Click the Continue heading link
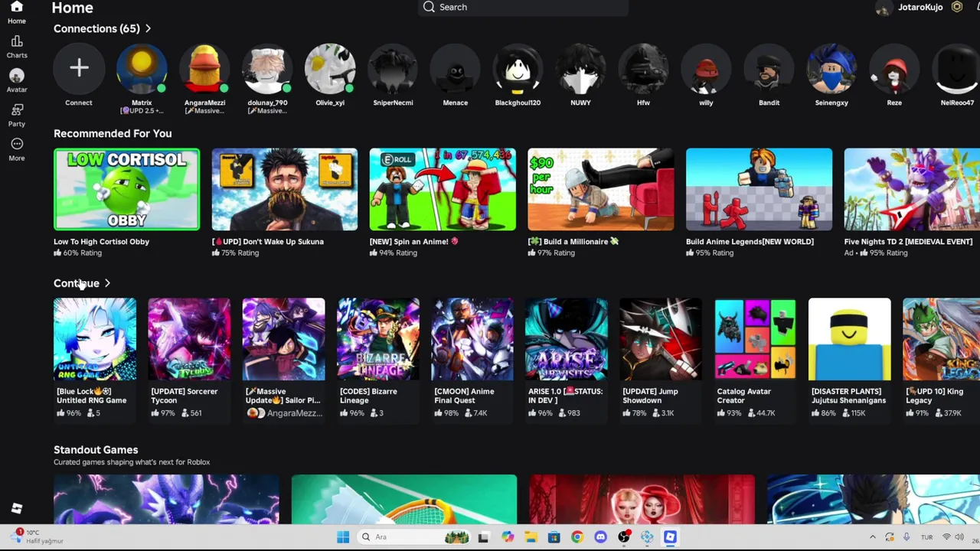Screen dimensions: 980x551 click(77, 283)
